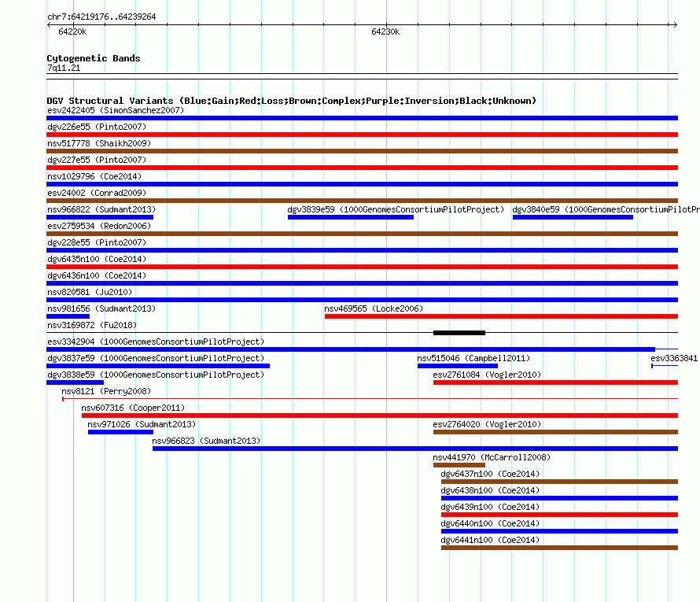Click the dgv228e55 (Pinto2007) label
This screenshot has width=700, height=602.
click(97, 242)
